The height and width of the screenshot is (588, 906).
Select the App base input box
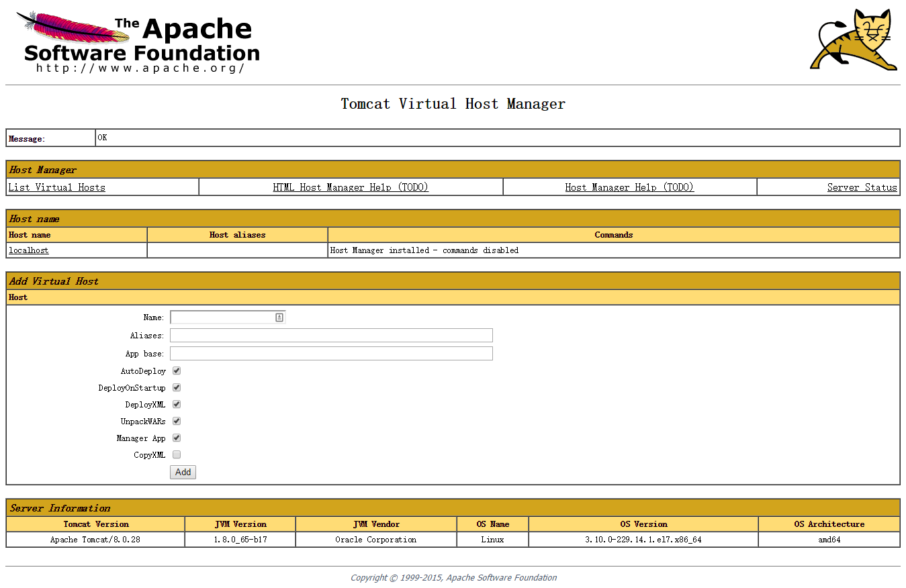point(331,354)
